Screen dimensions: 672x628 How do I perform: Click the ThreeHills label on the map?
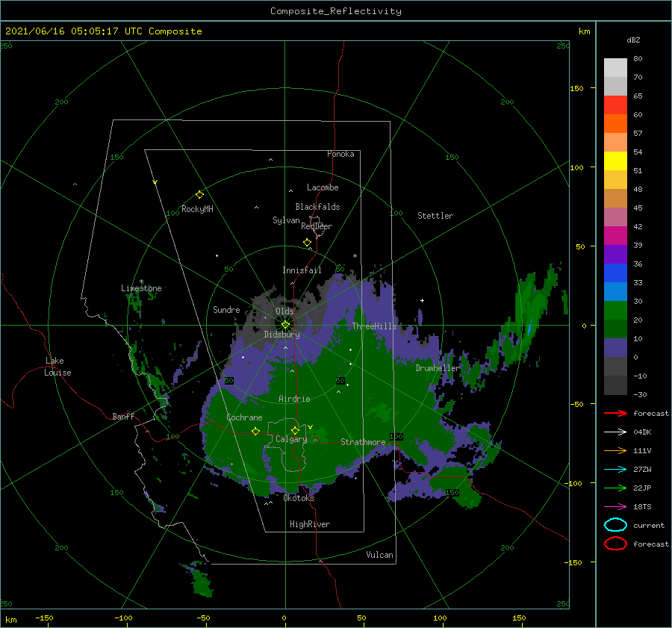tap(375, 326)
